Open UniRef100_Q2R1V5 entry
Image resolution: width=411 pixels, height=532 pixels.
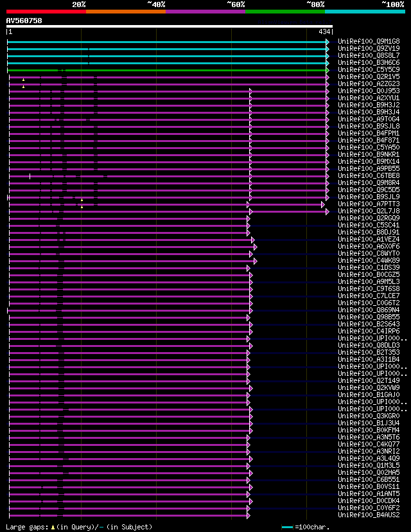pyautogui.click(x=369, y=76)
